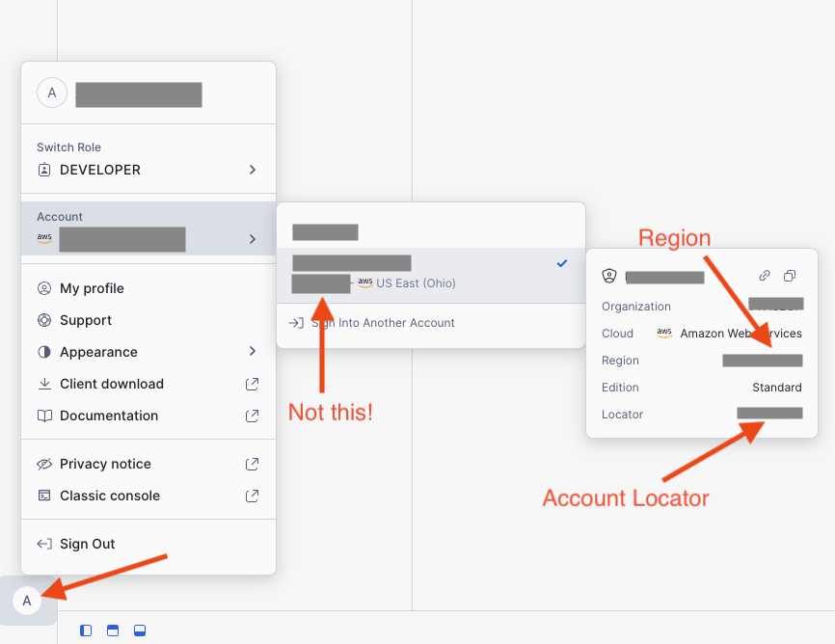Expand the Account submenu chevron
This screenshot has width=835, height=644.
tap(252, 238)
